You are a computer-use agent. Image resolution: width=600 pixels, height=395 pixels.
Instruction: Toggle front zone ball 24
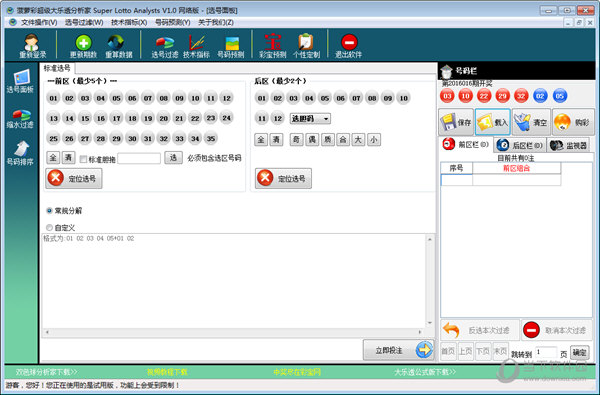click(x=227, y=118)
